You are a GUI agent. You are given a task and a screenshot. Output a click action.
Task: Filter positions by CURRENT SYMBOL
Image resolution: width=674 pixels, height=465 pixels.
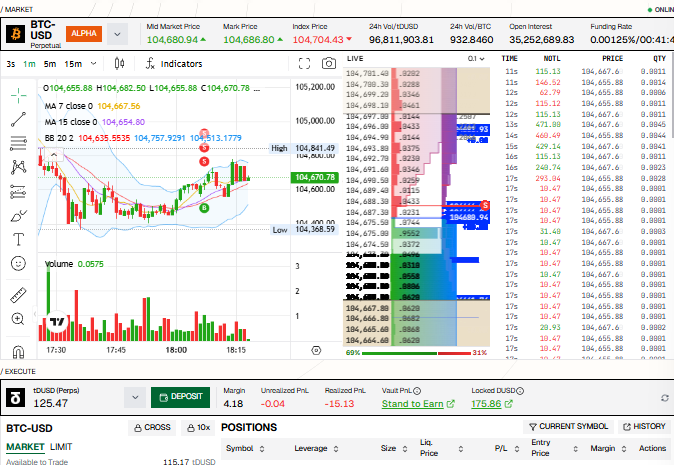click(x=568, y=426)
